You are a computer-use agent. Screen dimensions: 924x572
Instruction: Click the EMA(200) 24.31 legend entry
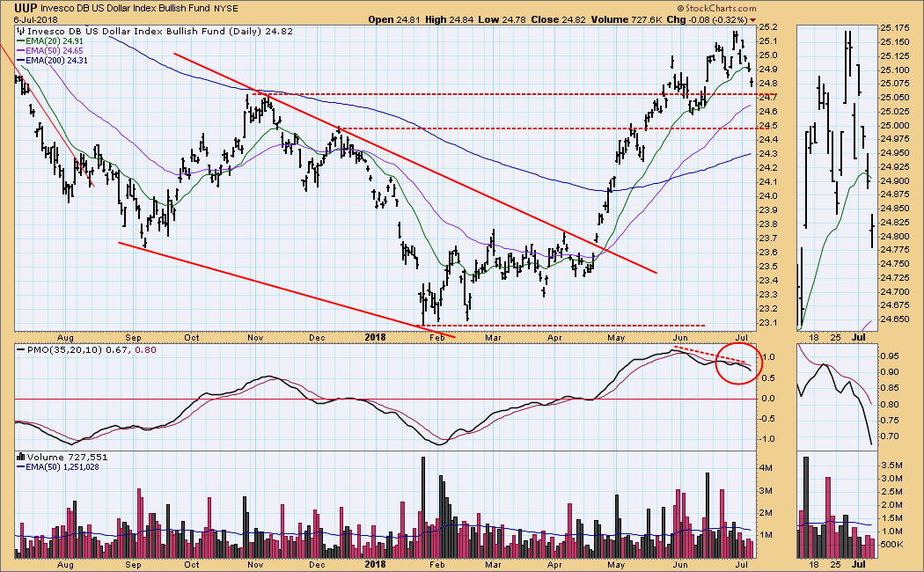(x=52, y=60)
